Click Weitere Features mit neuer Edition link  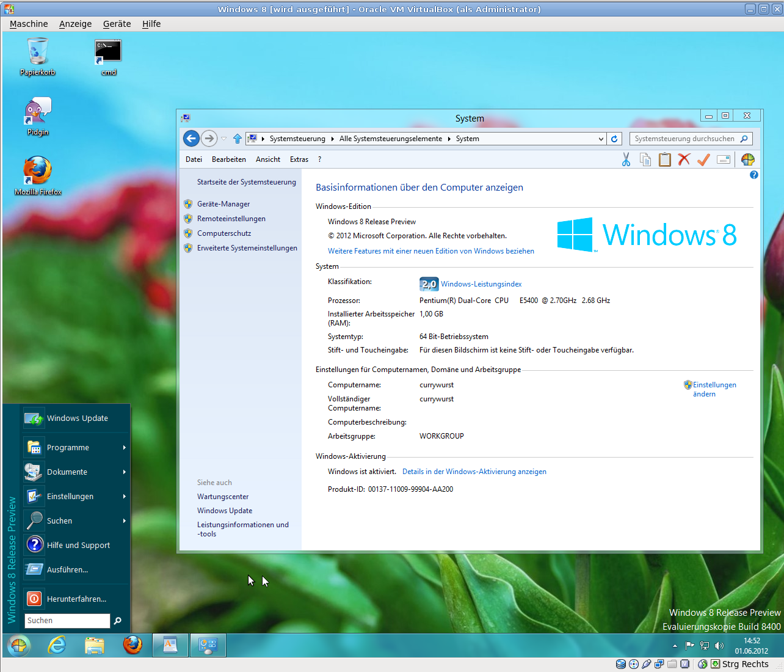coord(431,251)
